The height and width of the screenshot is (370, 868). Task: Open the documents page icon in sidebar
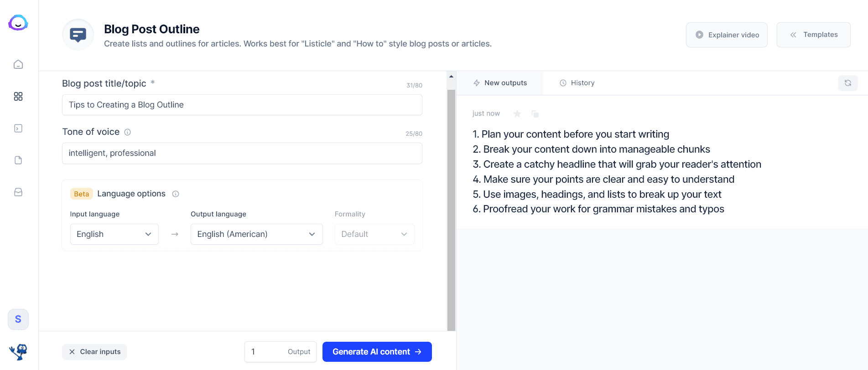(18, 160)
